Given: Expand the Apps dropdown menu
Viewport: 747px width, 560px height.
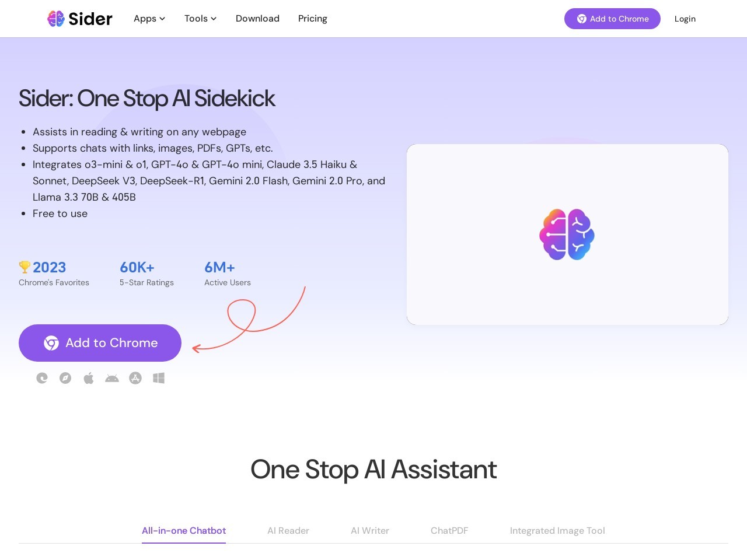Looking at the screenshot, I should tap(149, 19).
